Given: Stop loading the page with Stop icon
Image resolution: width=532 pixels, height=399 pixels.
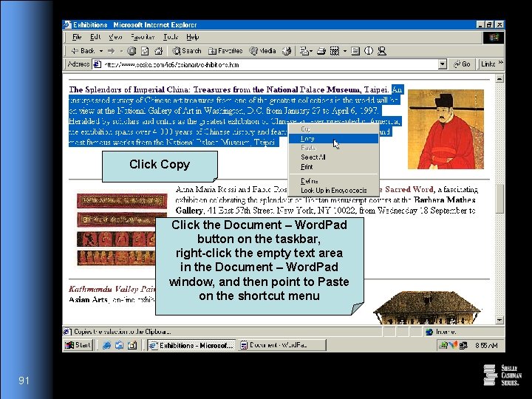Looking at the screenshot, I should (132, 51).
